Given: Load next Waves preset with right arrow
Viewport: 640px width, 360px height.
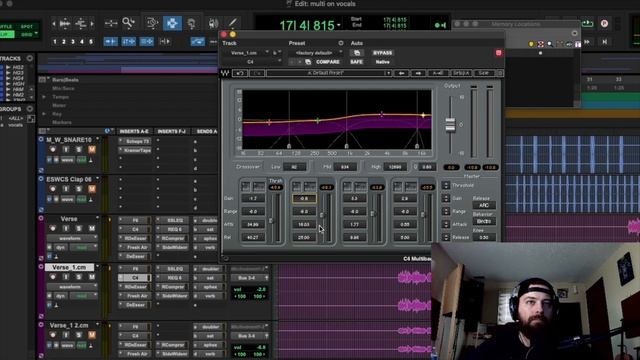Looking at the screenshot, I should (418, 73).
